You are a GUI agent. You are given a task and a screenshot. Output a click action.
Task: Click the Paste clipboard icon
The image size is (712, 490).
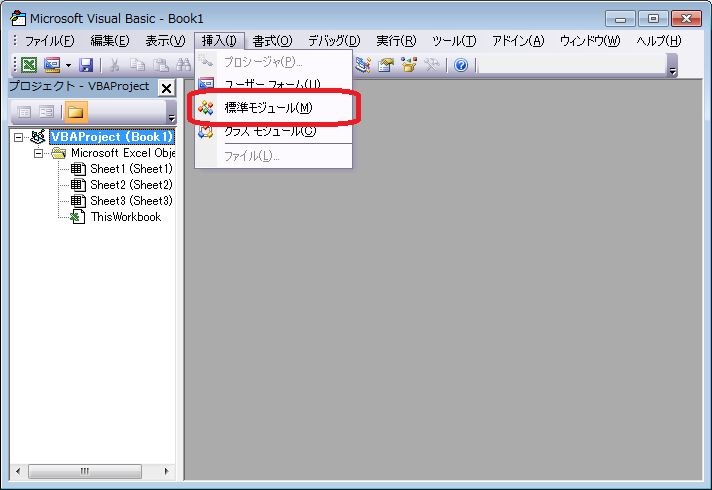160,65
